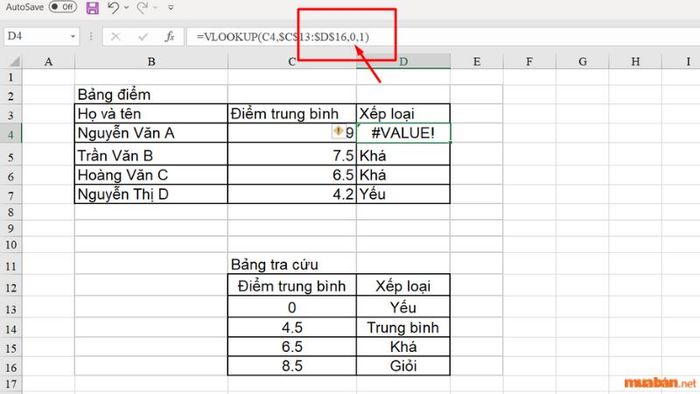Screen dimensions: 700x394
Task: Select lookup value 8.5 in row 16
Action: pyautogui.click(x=292, y=366)
